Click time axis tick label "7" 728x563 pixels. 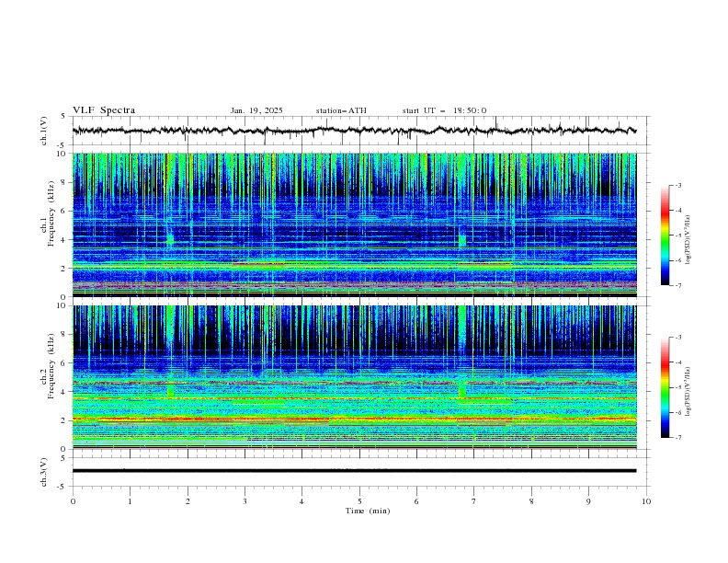(x=474, y=501)
